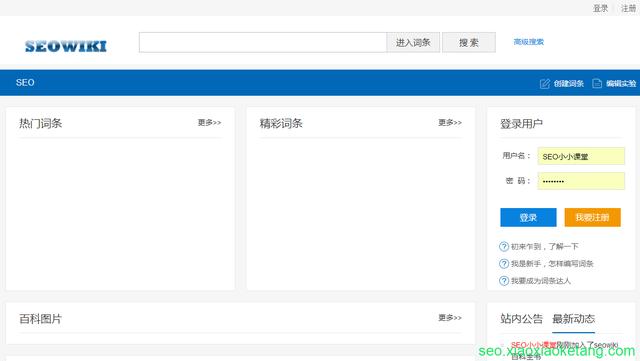Click red SEO小小课堂 user link in news

(x=533, y=345)
